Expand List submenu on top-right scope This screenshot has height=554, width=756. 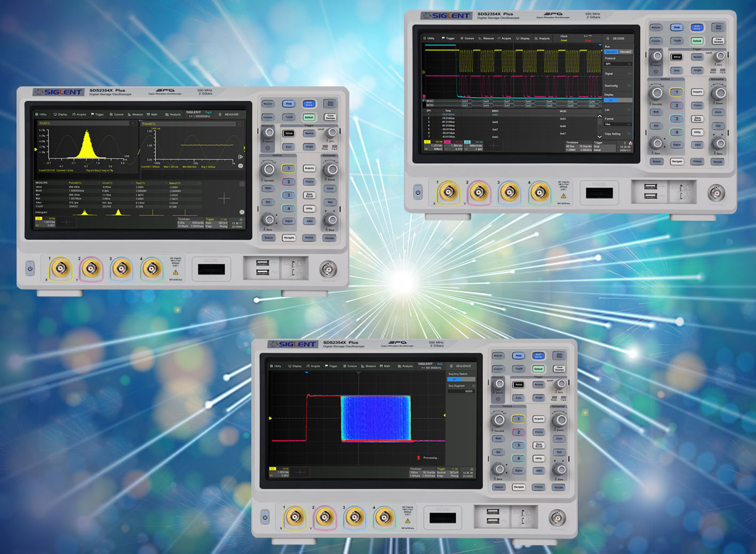[618, 110]
